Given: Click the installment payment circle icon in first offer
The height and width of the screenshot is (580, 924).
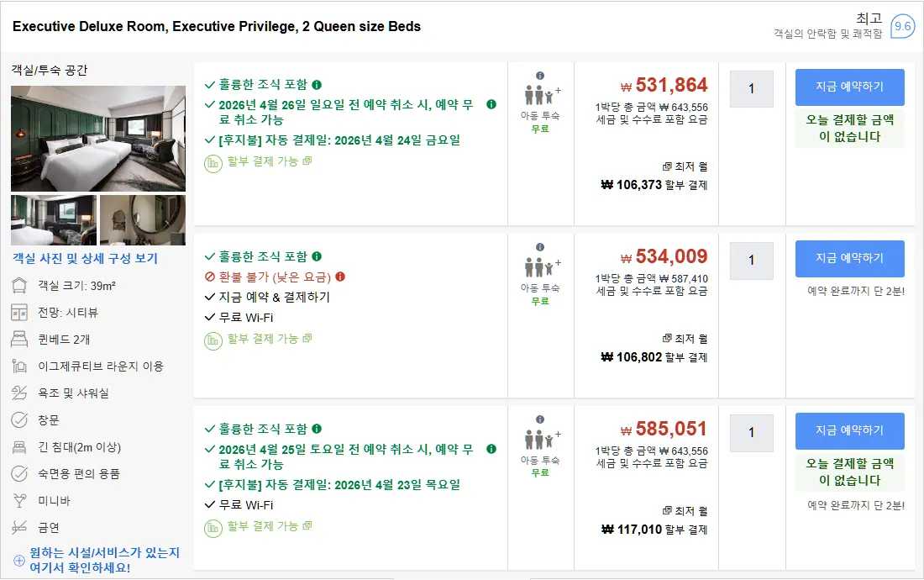Looking at the screenshot, I should pos(213,163).
